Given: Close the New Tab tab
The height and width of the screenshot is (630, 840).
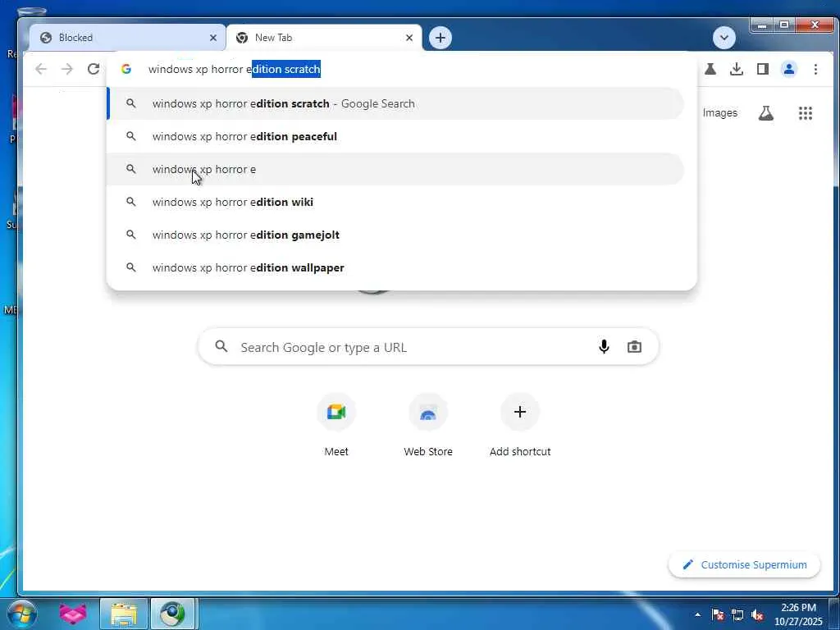Looking at the screenshot, I should coord(409,38).
